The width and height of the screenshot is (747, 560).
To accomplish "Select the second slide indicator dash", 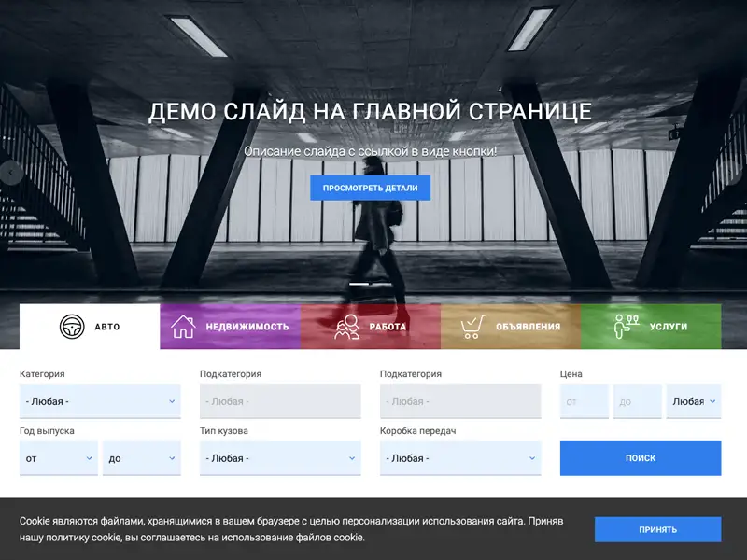I will pyautogui.click(x=382, y=285).
